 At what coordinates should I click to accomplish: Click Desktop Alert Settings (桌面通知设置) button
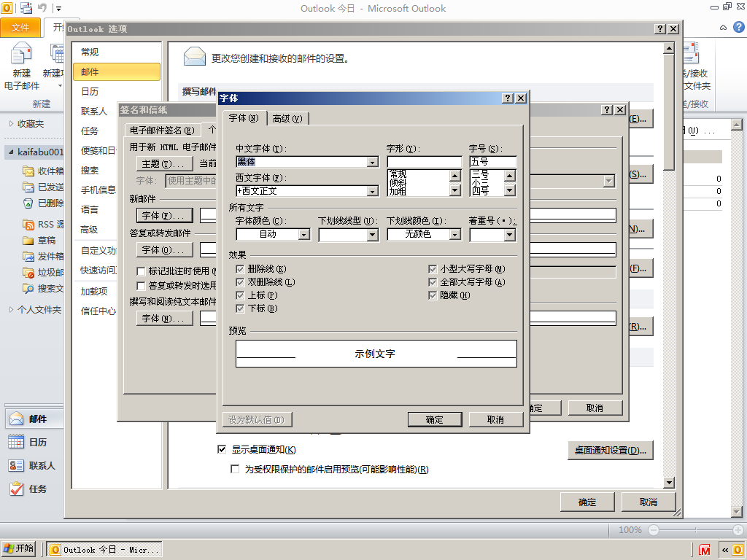[611, 450]
